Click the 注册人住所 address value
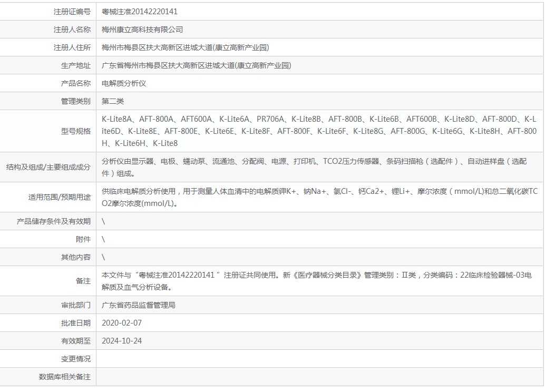The width and height of the screenshot is (545, 392). click(185, 47)
